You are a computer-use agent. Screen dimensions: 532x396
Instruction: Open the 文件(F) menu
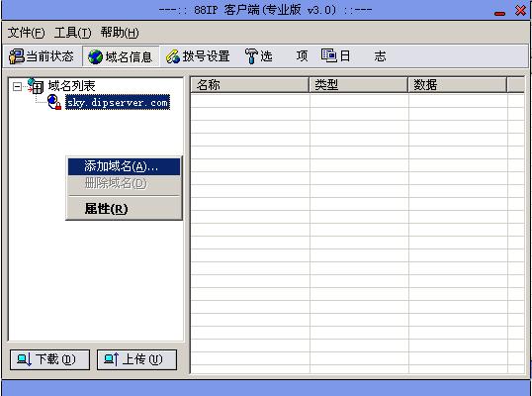(26, 33)
